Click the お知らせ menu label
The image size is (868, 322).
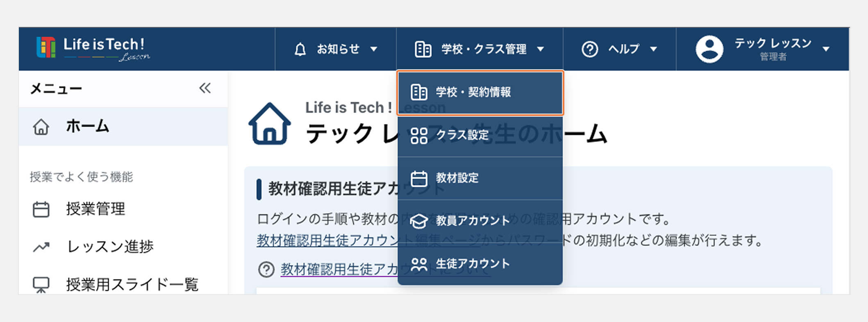[338, 50]
